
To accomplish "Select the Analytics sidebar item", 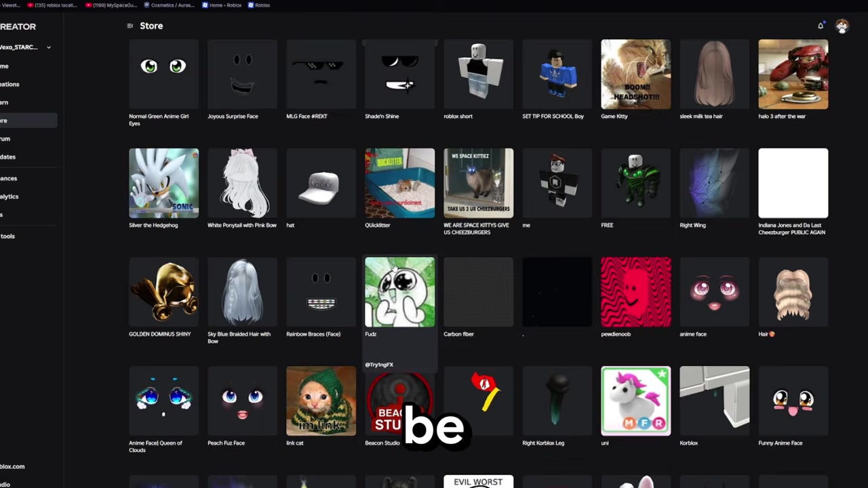I will point(9,197).
